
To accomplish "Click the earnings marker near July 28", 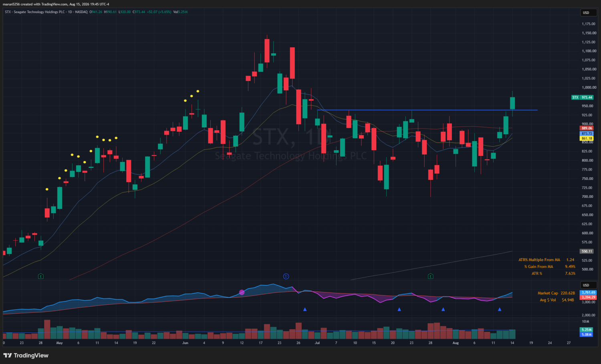I will pyautogui.click(x=430, y=276).
